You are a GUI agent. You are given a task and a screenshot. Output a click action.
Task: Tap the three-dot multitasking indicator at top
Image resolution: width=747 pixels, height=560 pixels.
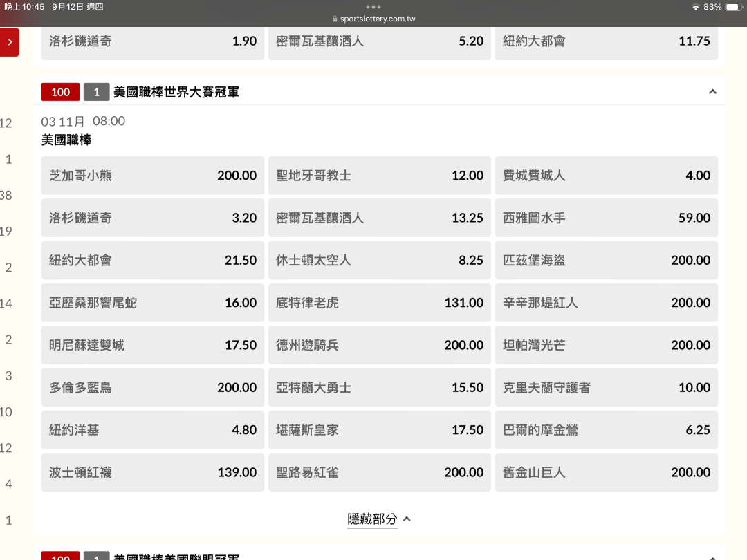[x=373, y=7]
